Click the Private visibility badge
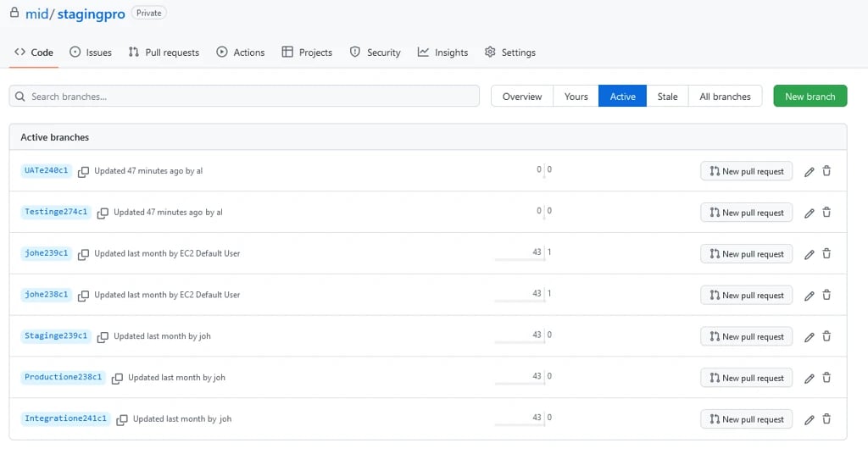The image size is (868, 454). 149,14
